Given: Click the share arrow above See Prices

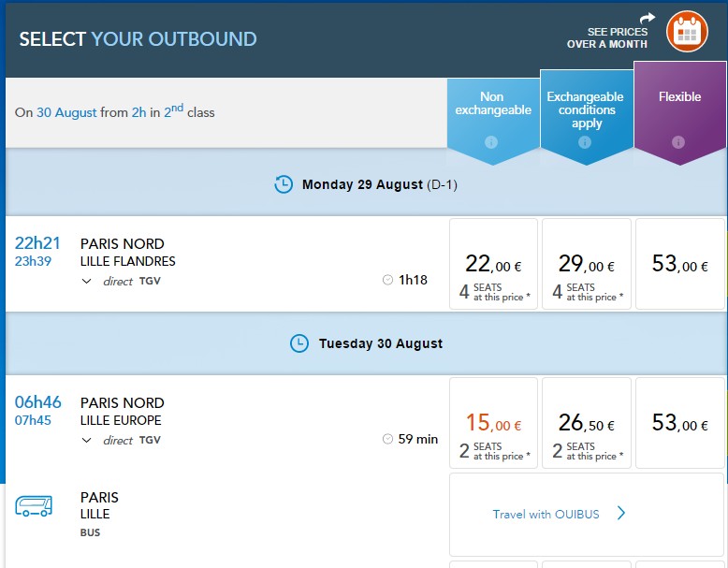Looking at the screenshot, I should [648, 18].
